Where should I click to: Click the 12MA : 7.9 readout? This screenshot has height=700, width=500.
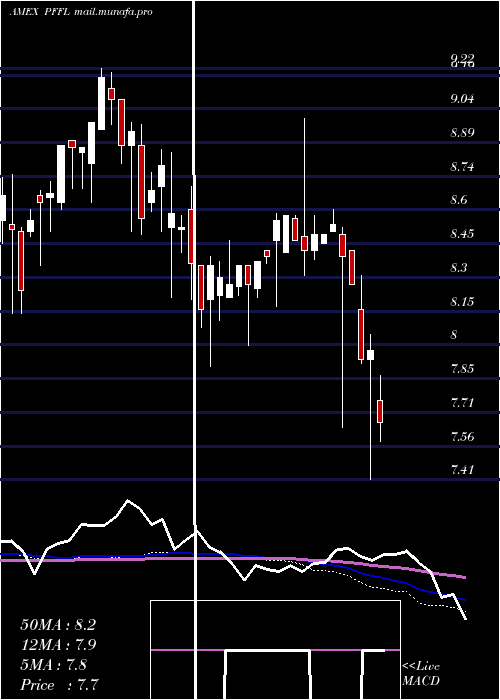tap(58, 645)
